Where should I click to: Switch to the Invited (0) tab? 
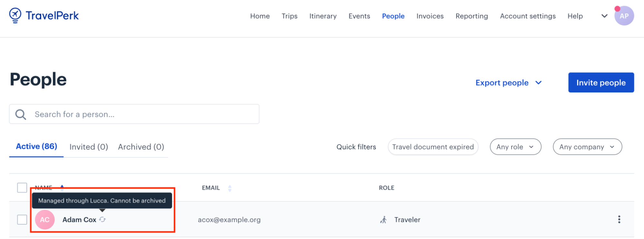(x=89, y=147)
